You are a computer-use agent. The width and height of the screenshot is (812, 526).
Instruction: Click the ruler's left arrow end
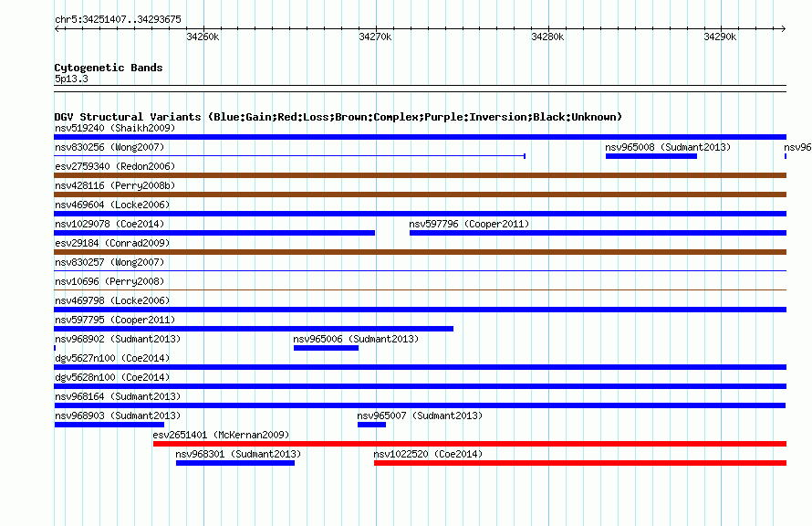tap(57, 28)
